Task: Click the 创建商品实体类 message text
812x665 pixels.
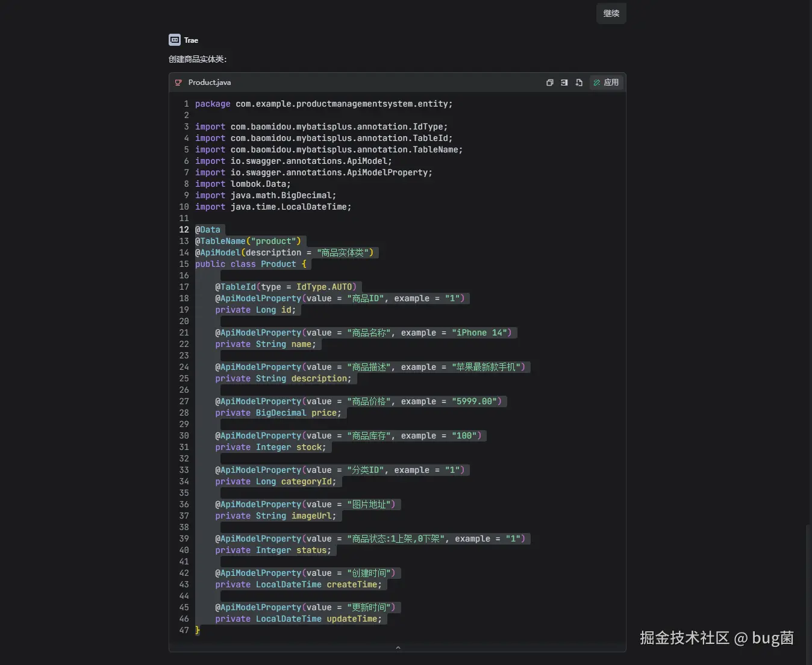Action: coord(198,59)
